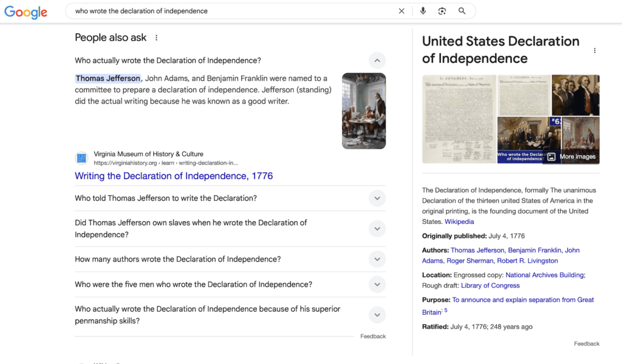Screen dimensions: 622x364
Task: Click highlighted 'Thomas Jefferson' answer text
Action: (108, 78)
